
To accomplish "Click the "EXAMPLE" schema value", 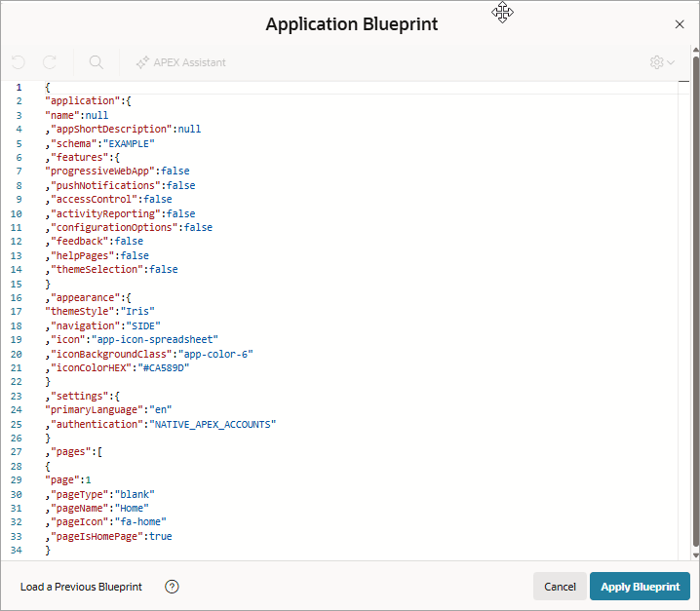I will click(129, 143).
